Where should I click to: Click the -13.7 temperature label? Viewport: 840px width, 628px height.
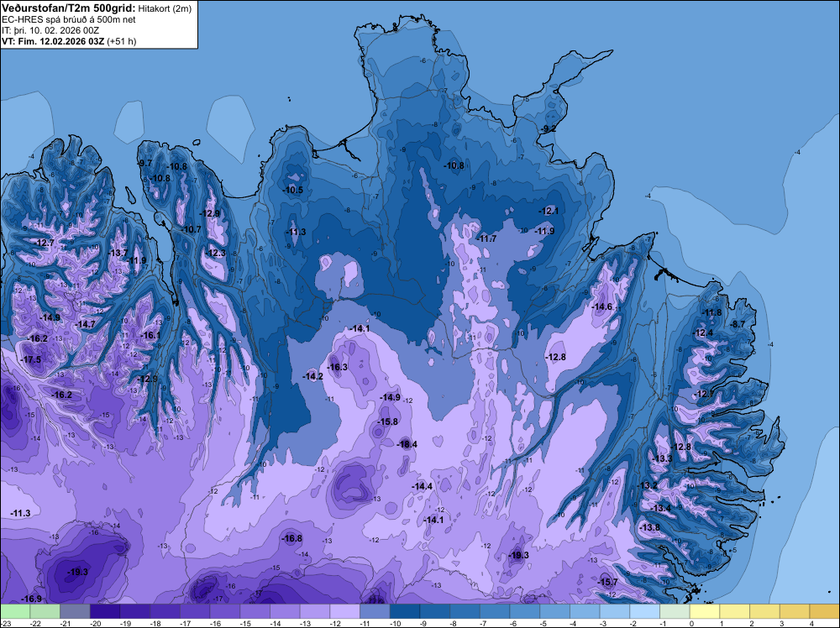(x=118, y=254)
